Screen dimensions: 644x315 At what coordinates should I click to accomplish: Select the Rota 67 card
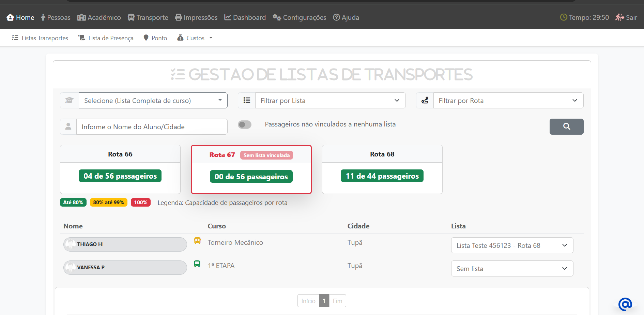pos(251,169)
